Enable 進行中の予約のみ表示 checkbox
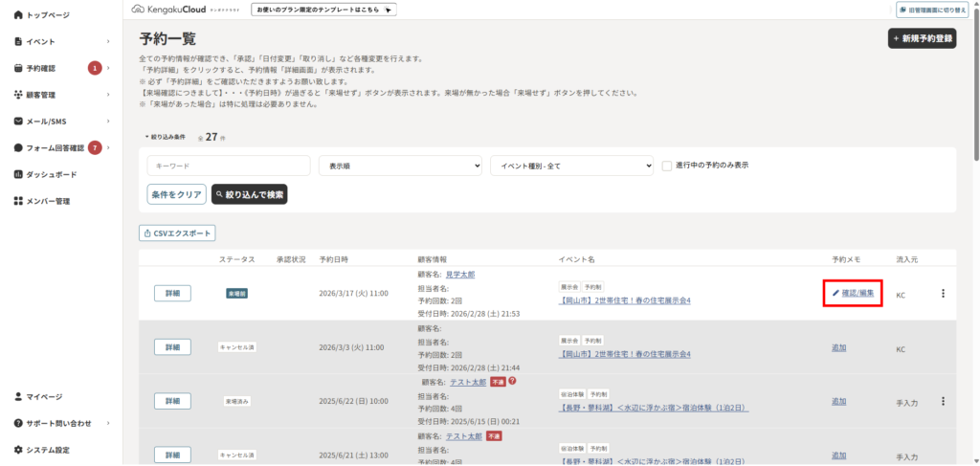 [x=667, y=165]
